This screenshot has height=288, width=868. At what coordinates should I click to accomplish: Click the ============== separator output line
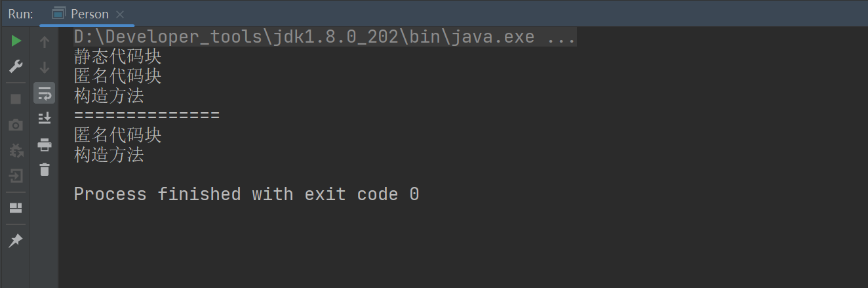click(x=146, y=116)
